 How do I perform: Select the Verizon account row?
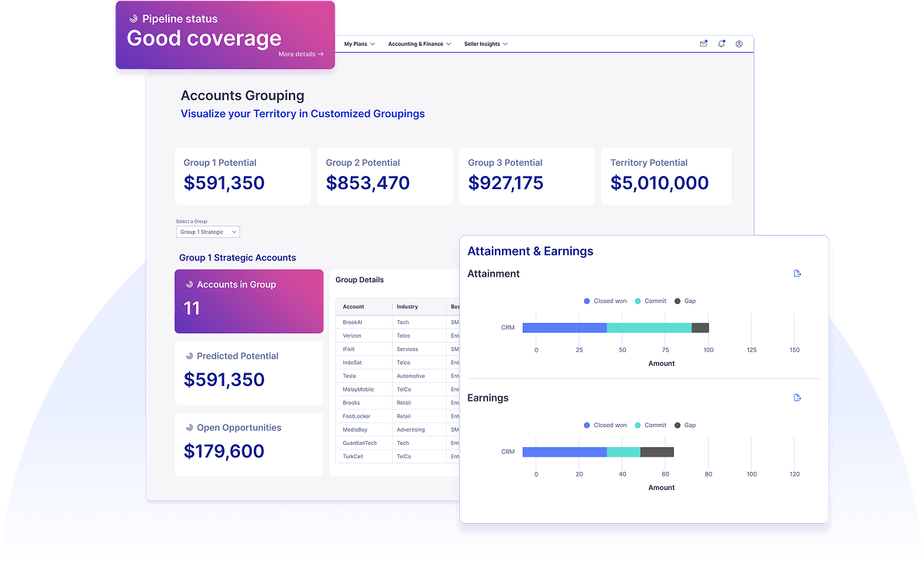click(397, 336)
